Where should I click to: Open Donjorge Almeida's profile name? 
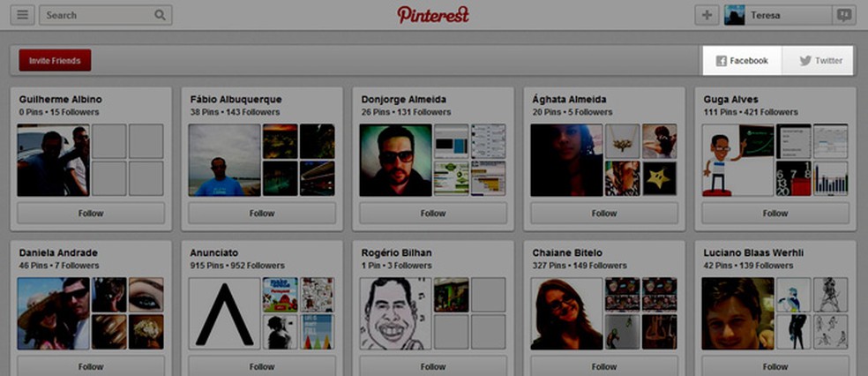point(404,100)
